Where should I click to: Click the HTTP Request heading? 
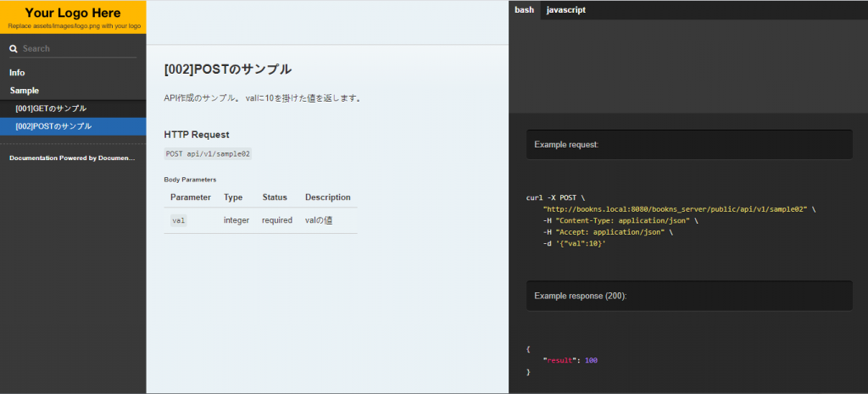coord(197,135)
